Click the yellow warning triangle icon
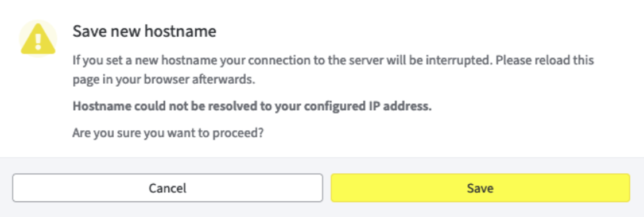 pos(38,39)
